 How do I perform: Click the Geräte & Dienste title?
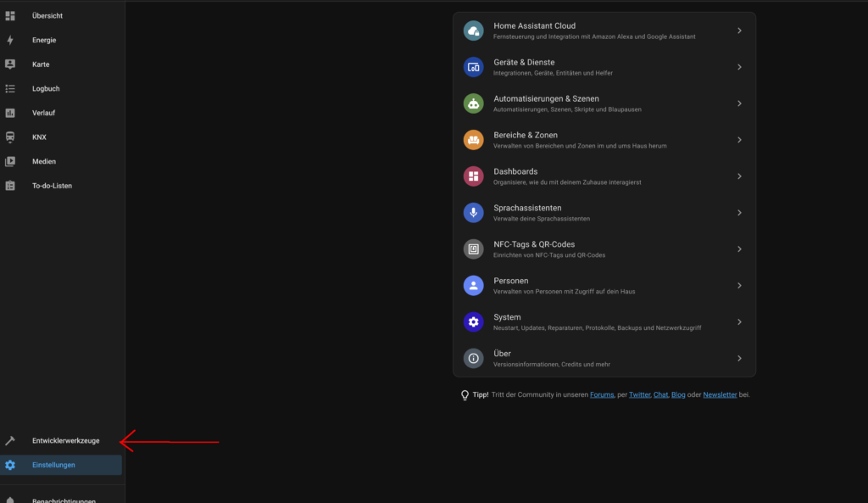(x=524, y=63)
